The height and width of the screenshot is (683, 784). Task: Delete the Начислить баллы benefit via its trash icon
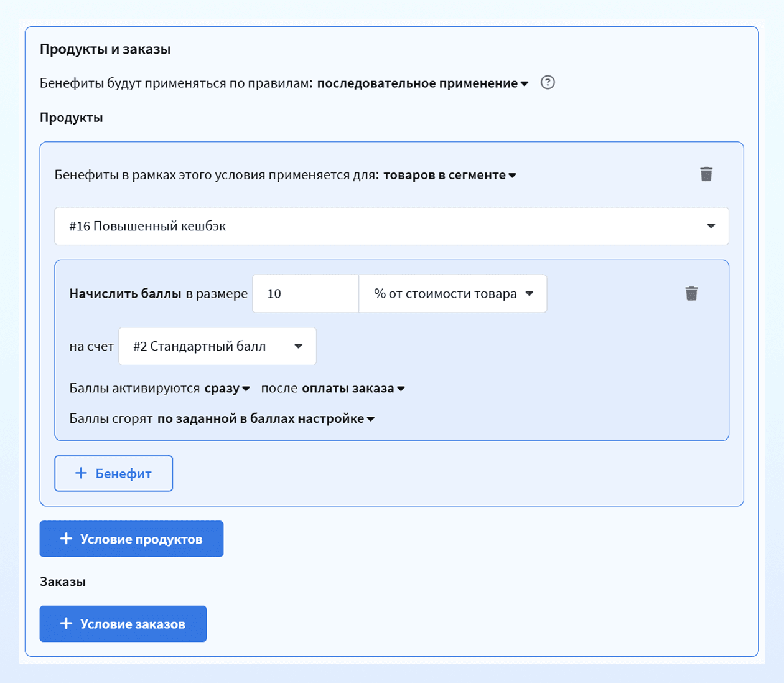coord(691,293)
